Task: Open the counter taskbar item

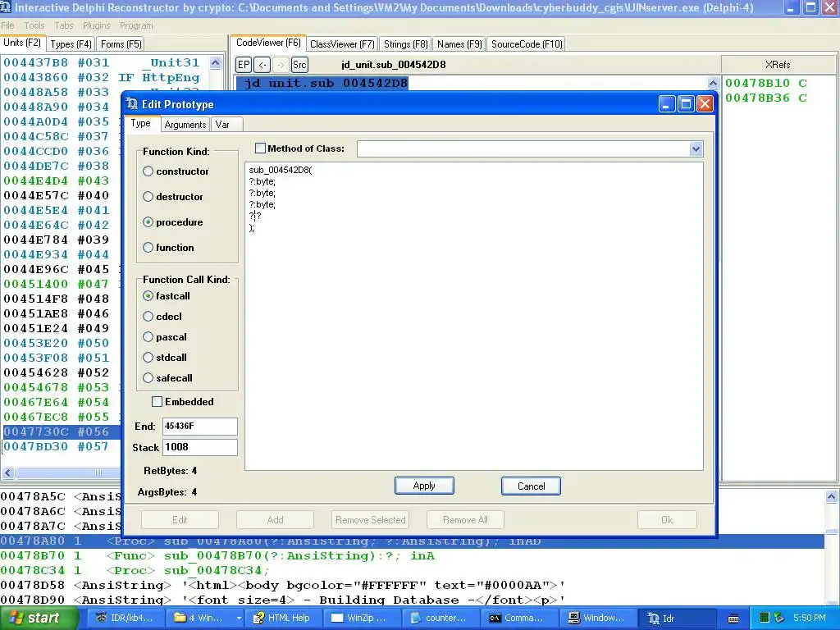Action: click(x=440, y=619)
